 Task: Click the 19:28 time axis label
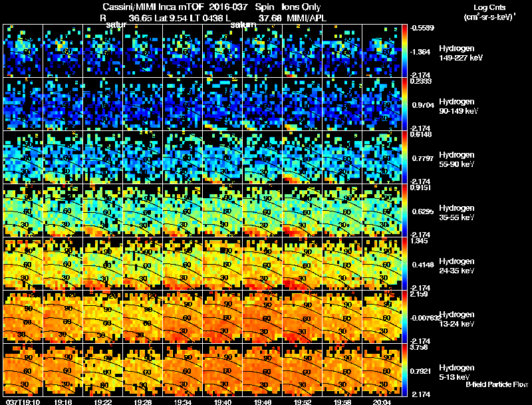pos(142,402)
